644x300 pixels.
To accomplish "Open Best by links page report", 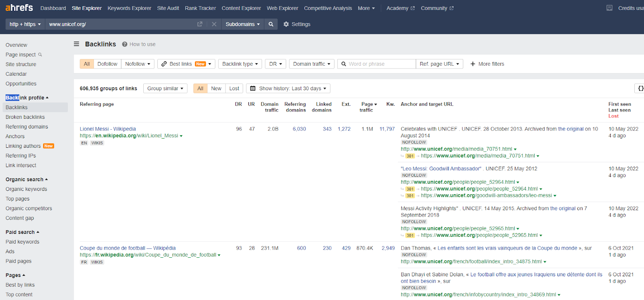I will pyautogui.click(x=20, y=285).
